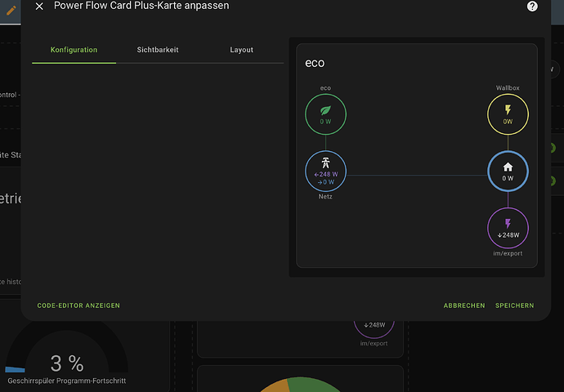Click the yellow Wallbox lightning circle
This screenshot has height=392, width=564.
(508, 114)
